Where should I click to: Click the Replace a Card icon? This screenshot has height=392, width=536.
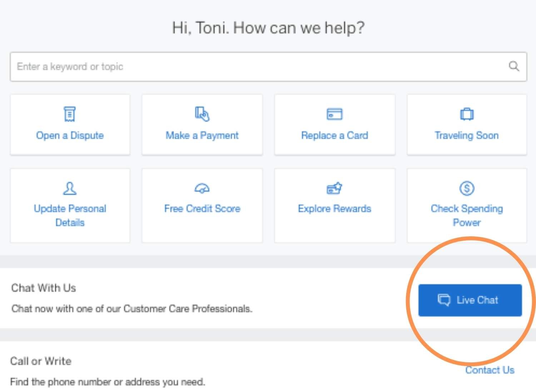334,114
